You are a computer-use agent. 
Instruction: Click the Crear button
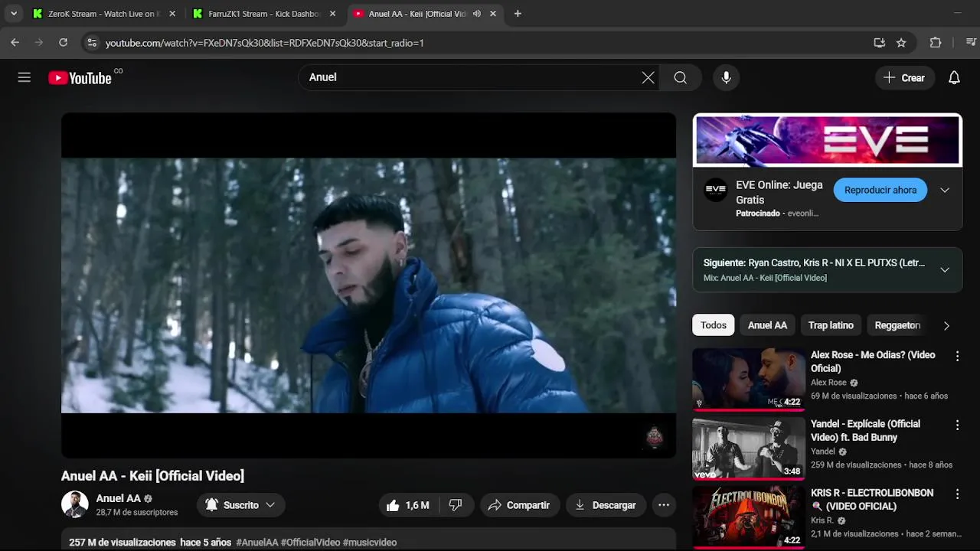(x=904, y=77)
